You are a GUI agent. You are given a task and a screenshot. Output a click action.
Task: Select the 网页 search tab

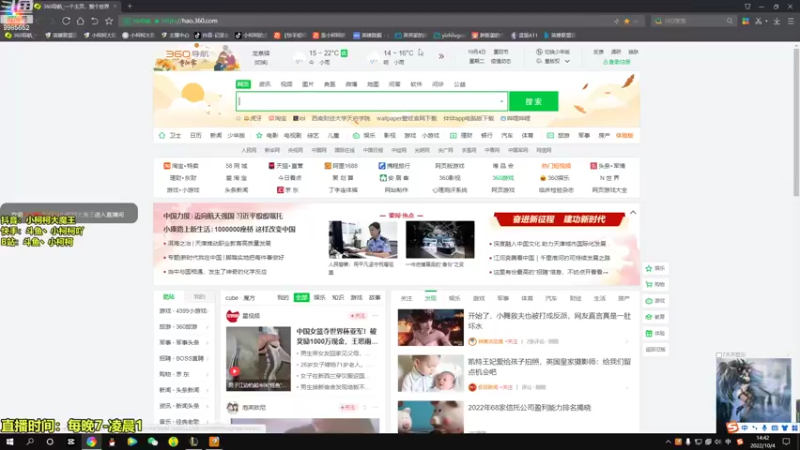pyautogui.click(x=243, y=84)
